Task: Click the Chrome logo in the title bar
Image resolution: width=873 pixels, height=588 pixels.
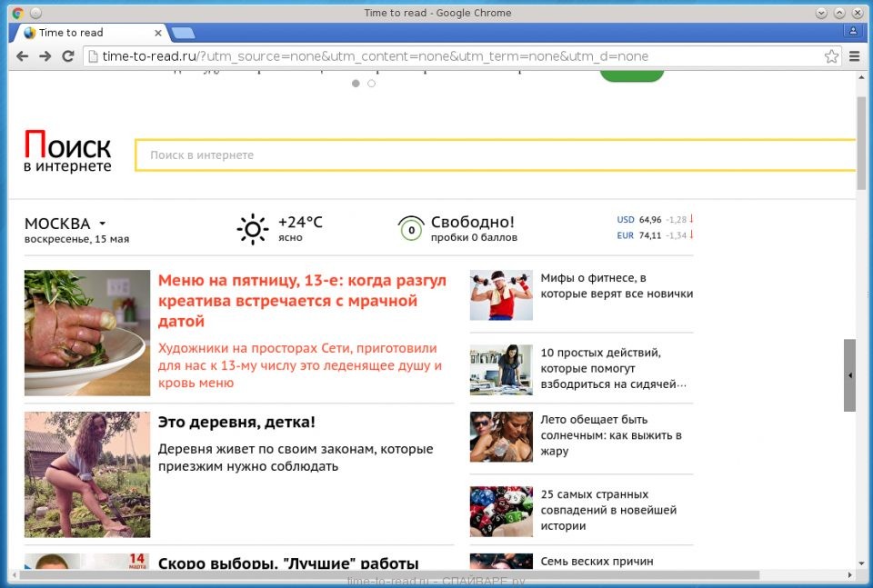Action: click(x=18, y=12)
